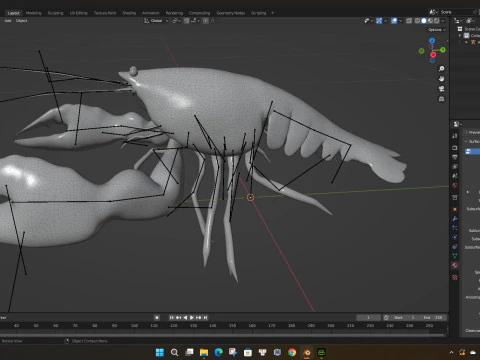Open File Explorer from the taskbar
480x360 pixels.
coord(204,352)
